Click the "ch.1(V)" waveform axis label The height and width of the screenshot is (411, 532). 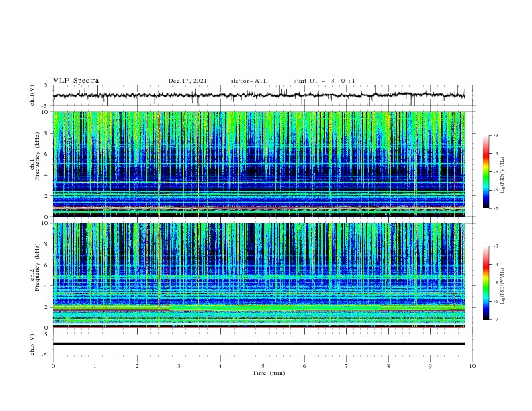pos(32,95)
